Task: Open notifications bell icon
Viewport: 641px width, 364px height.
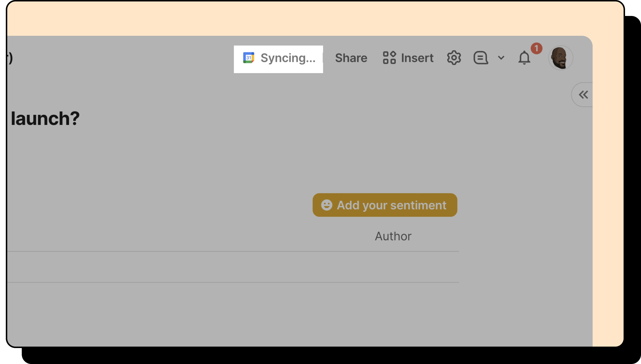Action: [524, 58]
